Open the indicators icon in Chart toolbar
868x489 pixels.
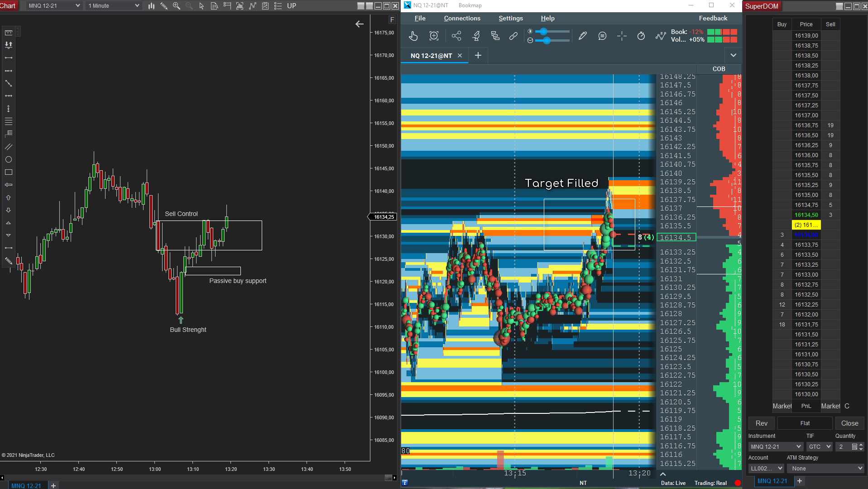pos(253,6)
